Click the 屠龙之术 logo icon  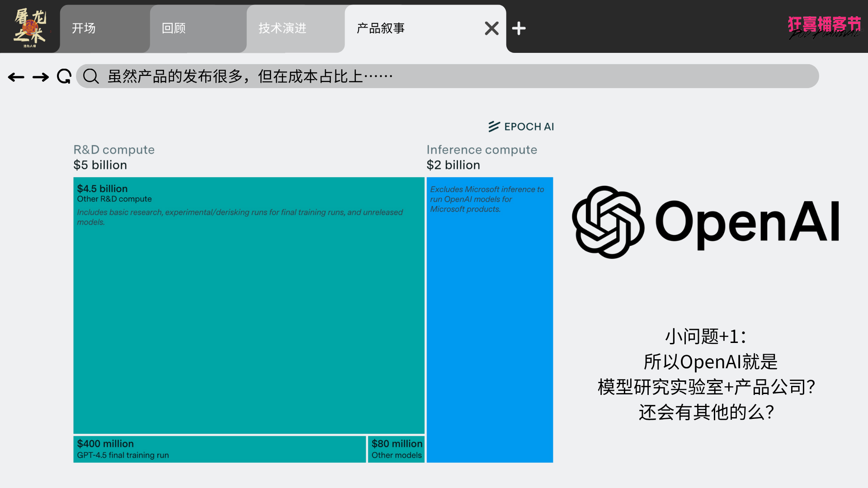tap(30, 27)
